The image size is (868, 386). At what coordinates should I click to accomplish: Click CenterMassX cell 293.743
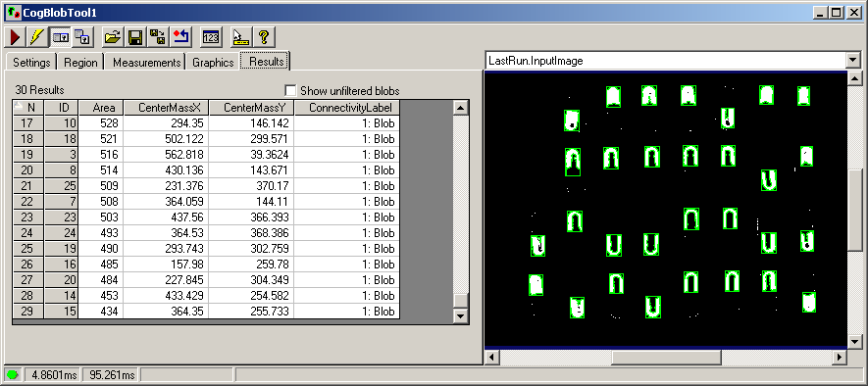(166, 249)
